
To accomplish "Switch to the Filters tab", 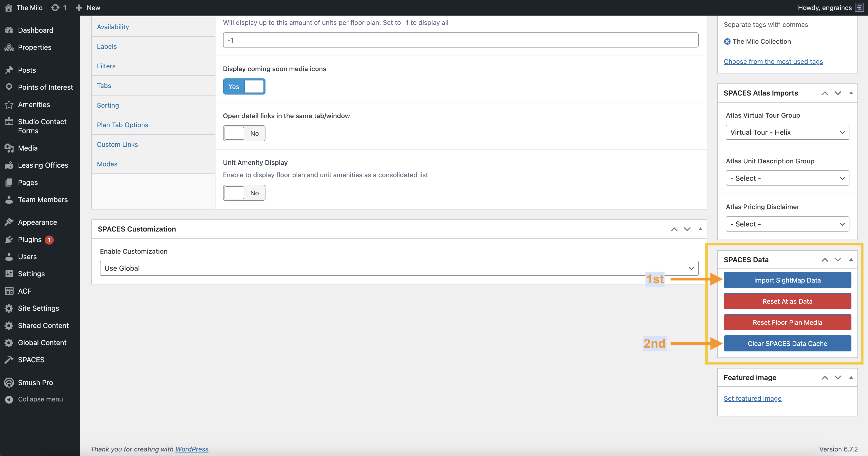I will click(153, 66).
